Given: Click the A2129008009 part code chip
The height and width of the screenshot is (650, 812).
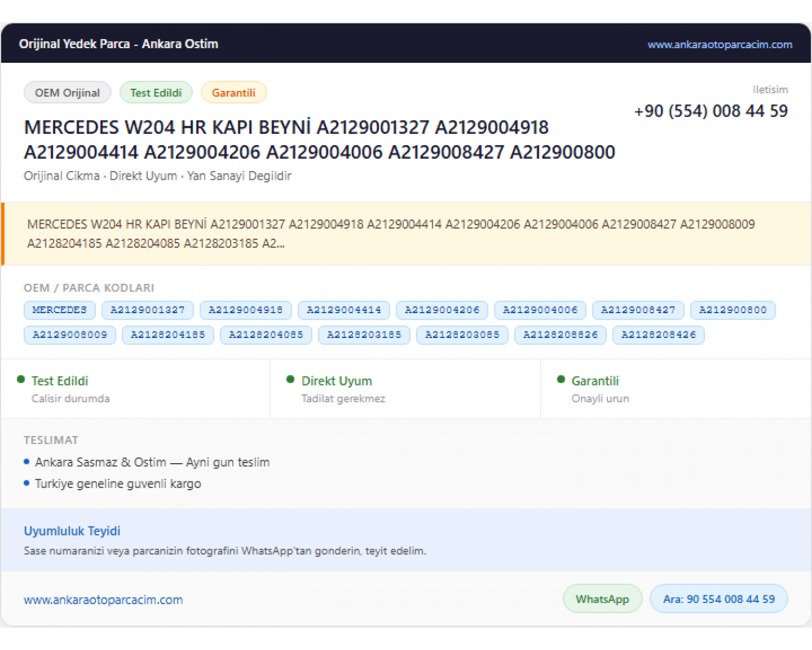Looking at the screenshot, I should [70, 335].
